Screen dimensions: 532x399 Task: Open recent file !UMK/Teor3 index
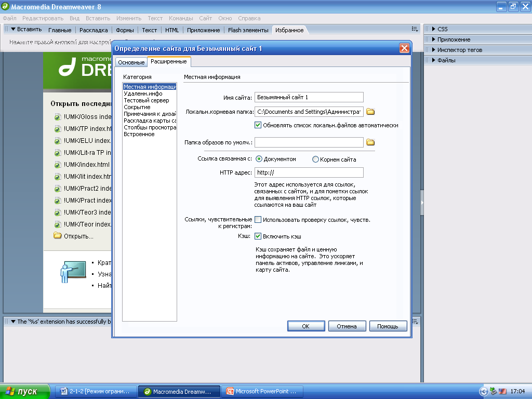(x=83, y=212)
